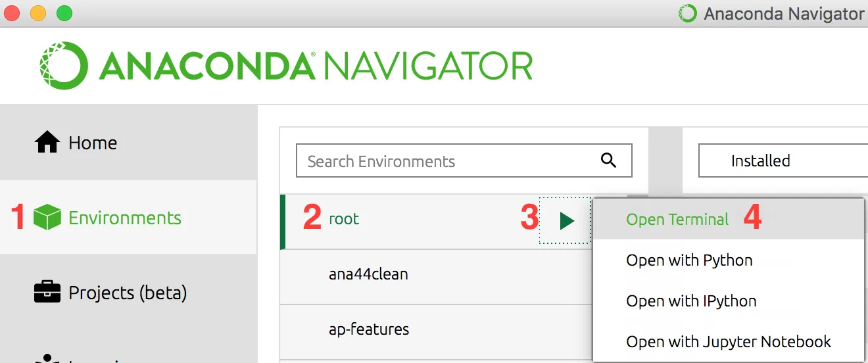
Task: Go to the Home tab
Action: tap(93, 143)
